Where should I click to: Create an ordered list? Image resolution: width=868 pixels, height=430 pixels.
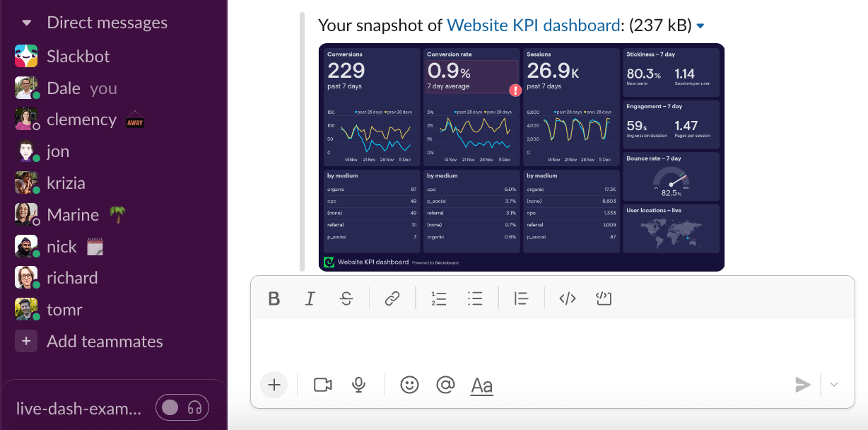pyautogui.click(x=439, y=298)
